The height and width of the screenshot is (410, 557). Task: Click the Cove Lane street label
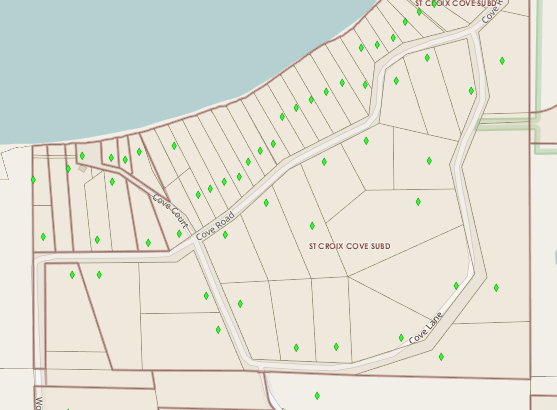(426, 328)
